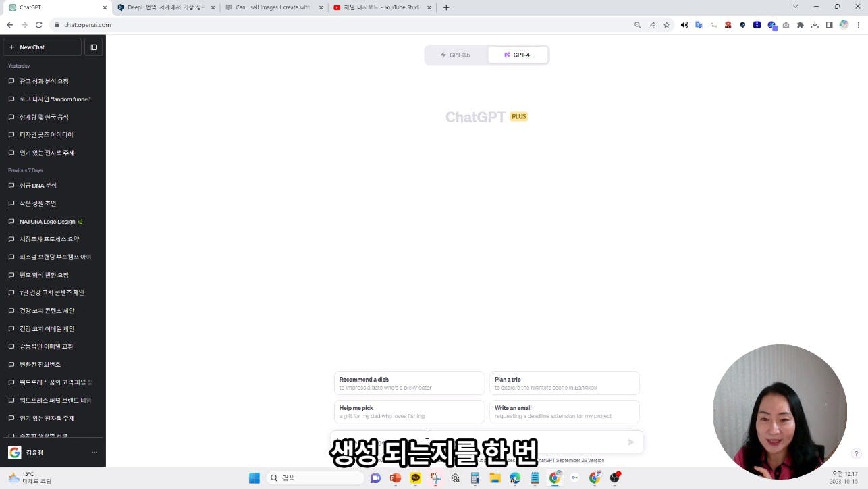
Task: Start a New Chat in sidebar
Action: pyautogui.click(x=42, y=47)
